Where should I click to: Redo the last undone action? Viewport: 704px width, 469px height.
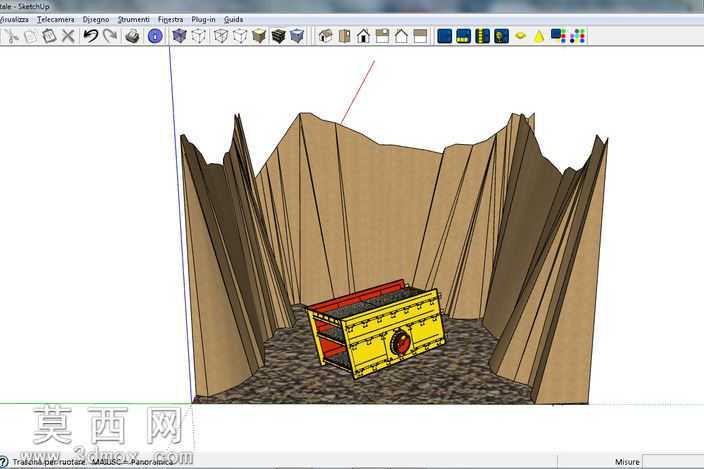(x=110, y=36)
